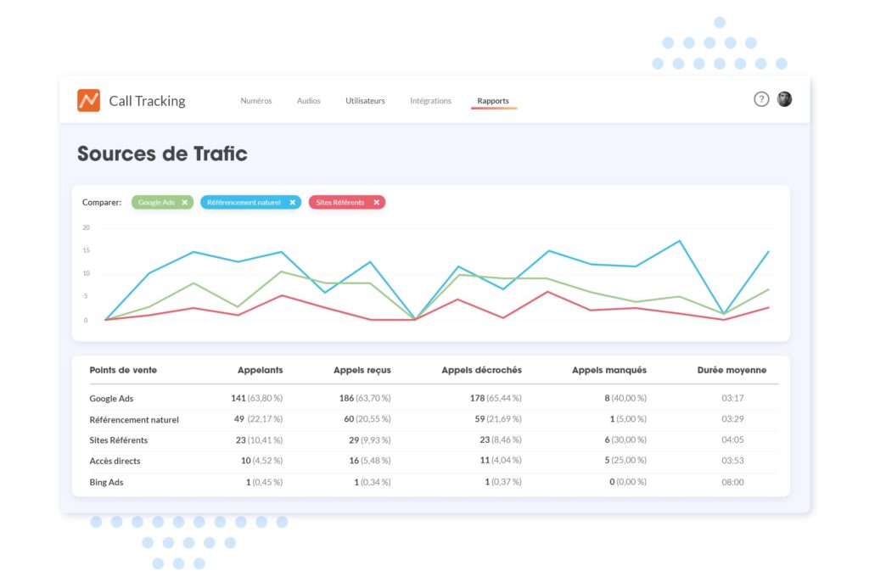Select the Google Ads table row
This screenshot has width=869, height=588.
pyautogui.click(x=111, y=398)
